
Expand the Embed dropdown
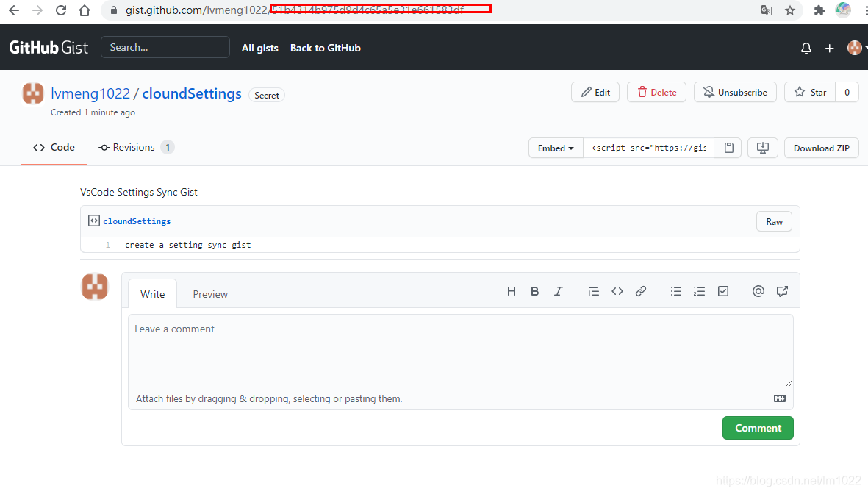click(556, 148)
